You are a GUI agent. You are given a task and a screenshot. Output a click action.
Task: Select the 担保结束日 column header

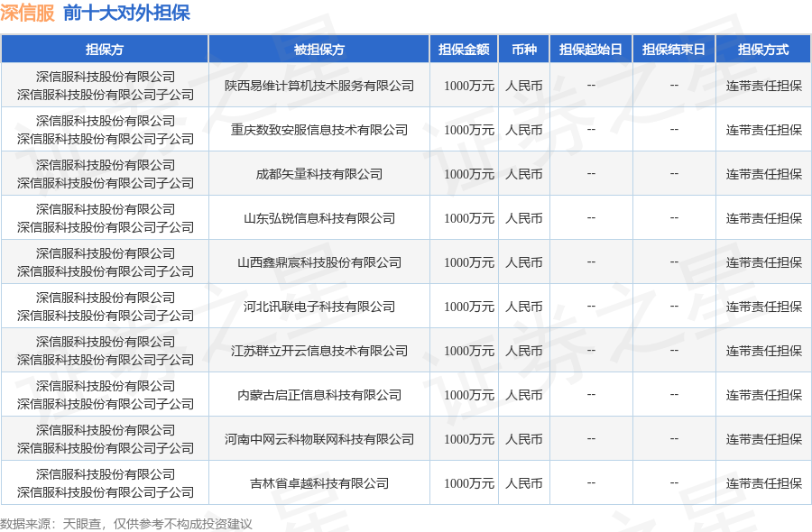tap(674, 50)
